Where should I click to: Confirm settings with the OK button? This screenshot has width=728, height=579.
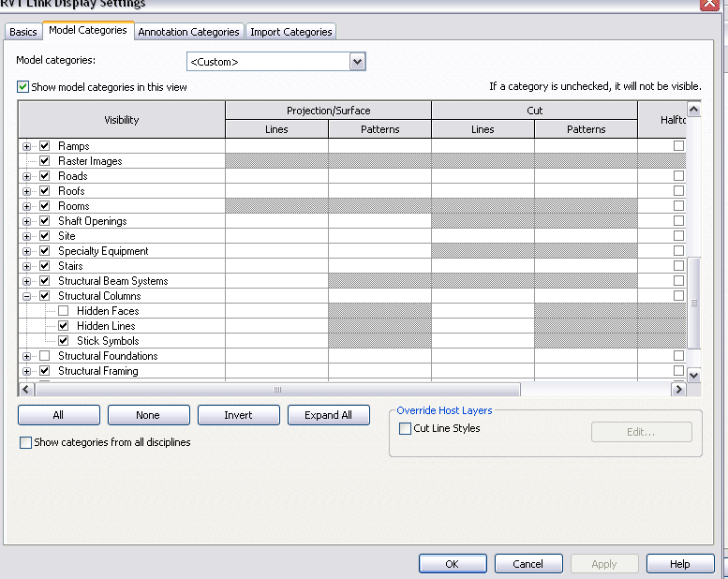pyautogui.click(x=453, y=564)
